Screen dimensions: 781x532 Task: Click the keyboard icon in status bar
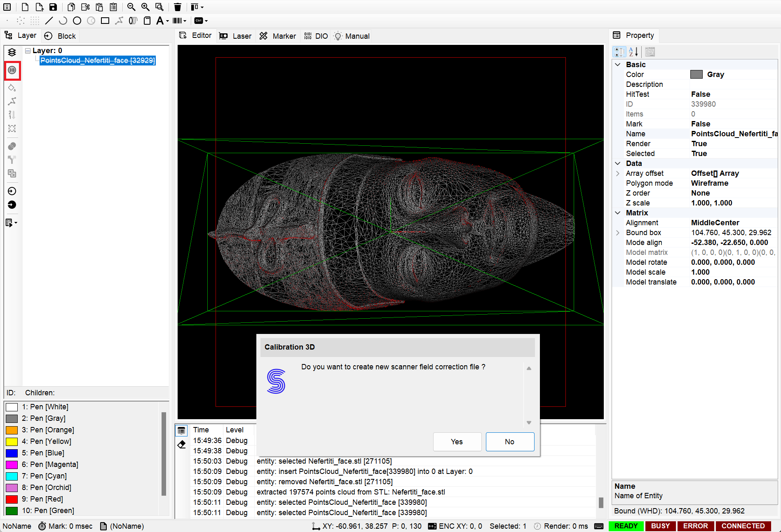tap(599, 526)
